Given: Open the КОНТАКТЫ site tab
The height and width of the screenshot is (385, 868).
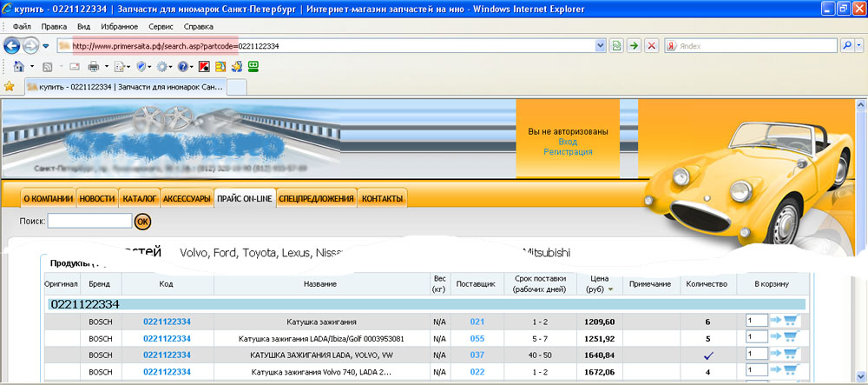Looking at the screenshot, I should (382, 198).
